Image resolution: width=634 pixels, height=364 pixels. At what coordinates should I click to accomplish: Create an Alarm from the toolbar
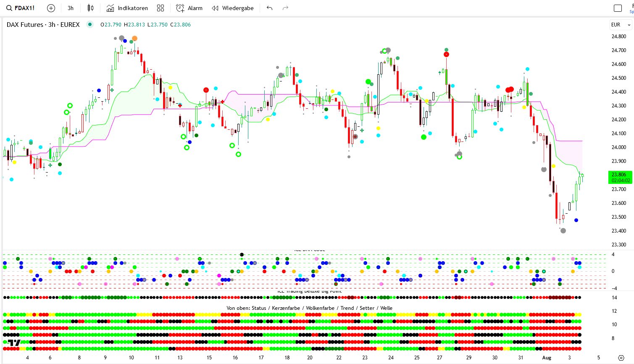pyautogui.click(x=189, y=8)
